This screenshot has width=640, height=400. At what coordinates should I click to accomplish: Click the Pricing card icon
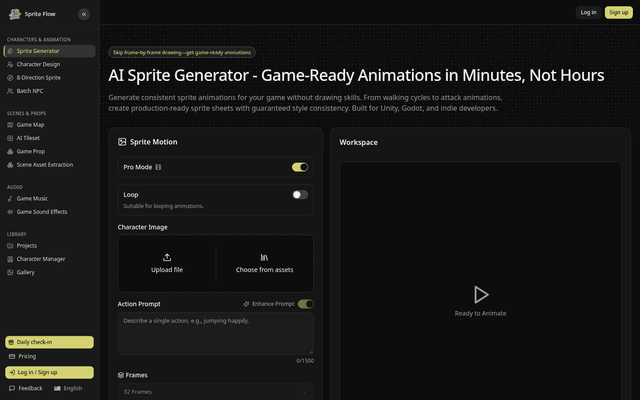click(12, 356)
